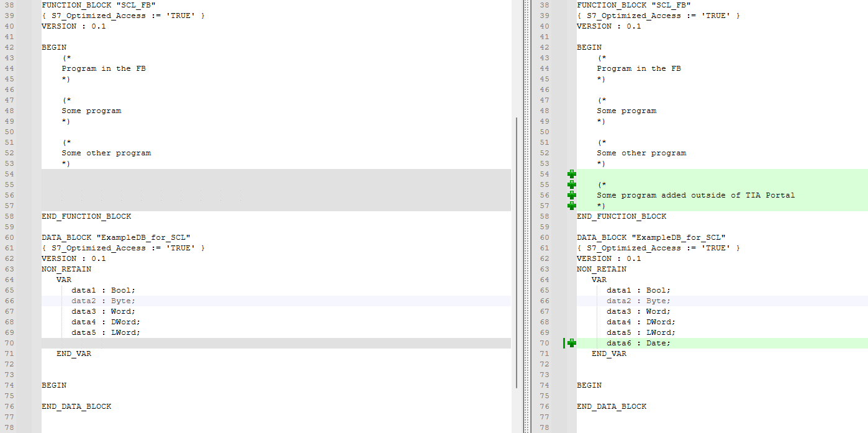The image size is (868, 433).
Task: Select the added-line plus icon at line 56
Action: tap(571, 195)
